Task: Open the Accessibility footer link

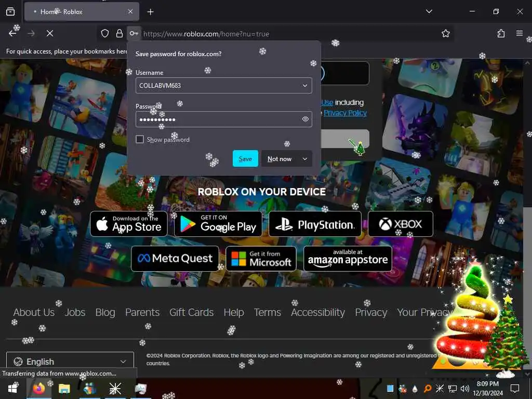Action: click(318, 312)
